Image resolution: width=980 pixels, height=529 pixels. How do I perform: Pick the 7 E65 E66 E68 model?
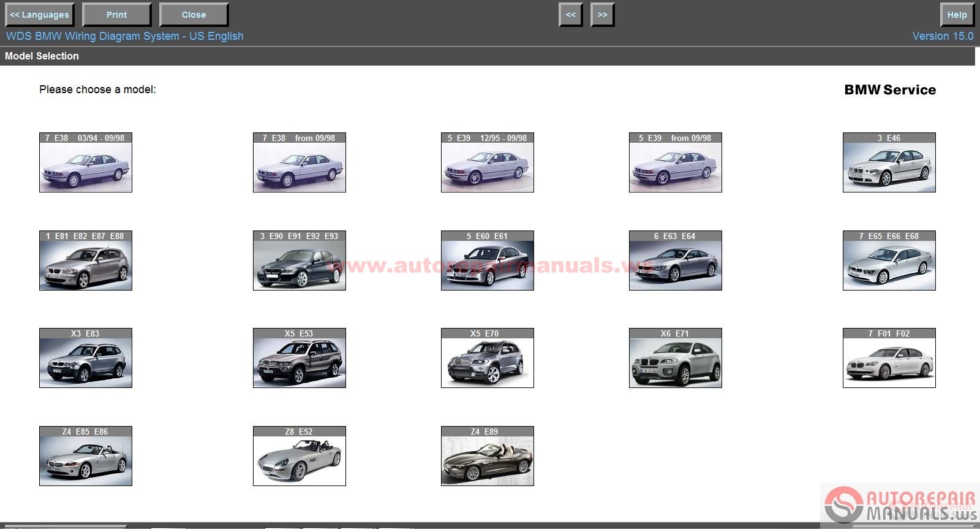pos(889,261)
